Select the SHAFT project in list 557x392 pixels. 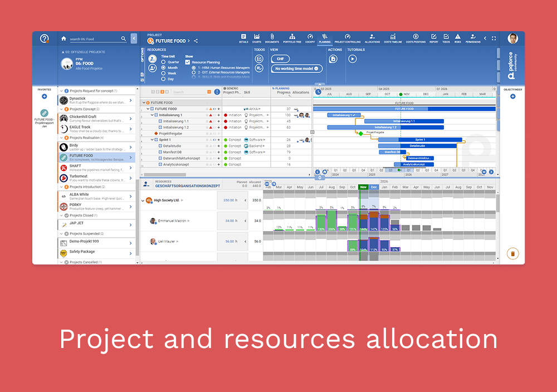click(94, 168)
